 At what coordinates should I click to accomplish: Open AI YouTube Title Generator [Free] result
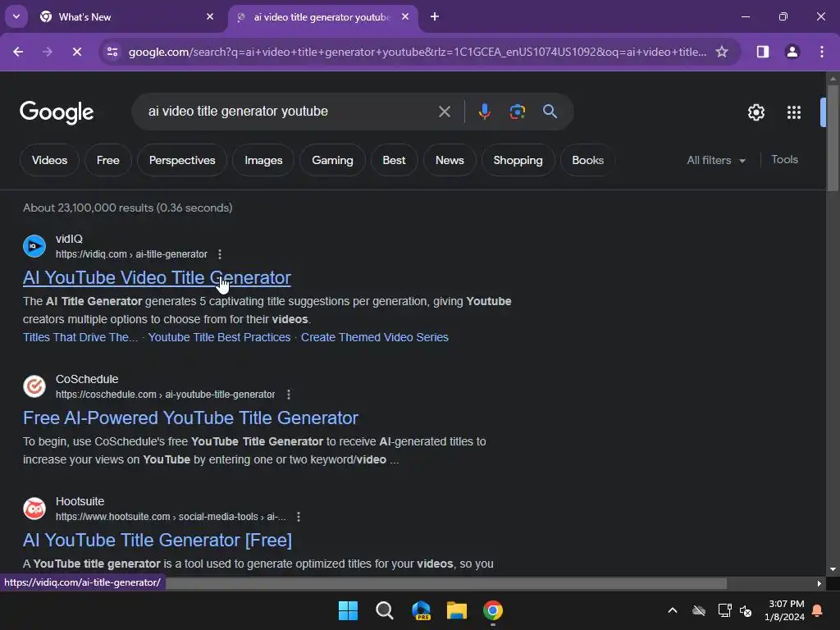[x=157, y=540]
